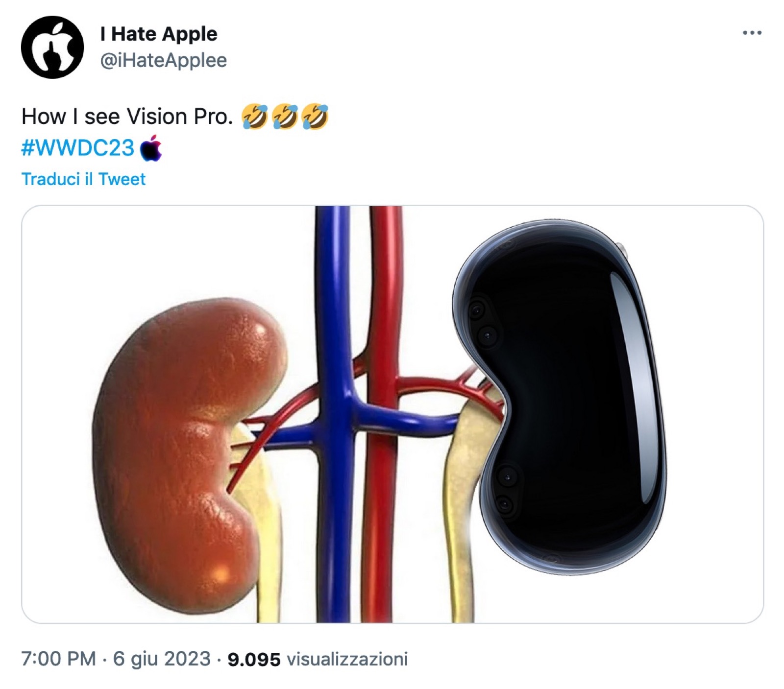Click the @iHateApplee handle

(x=164, y=61)
